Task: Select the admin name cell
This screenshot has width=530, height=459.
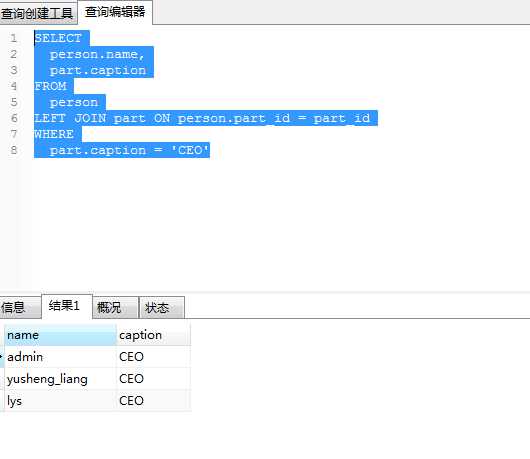Action: [x=60, y=357]
